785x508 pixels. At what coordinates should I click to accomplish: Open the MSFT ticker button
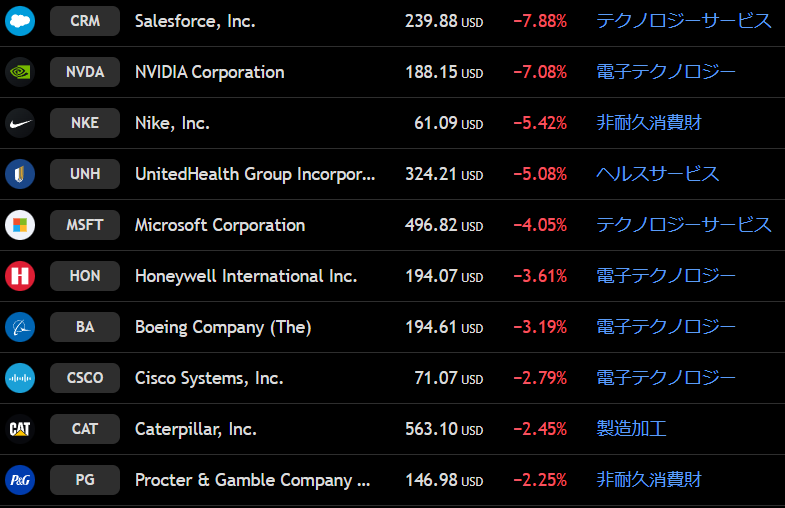click(x=85, y=225)
